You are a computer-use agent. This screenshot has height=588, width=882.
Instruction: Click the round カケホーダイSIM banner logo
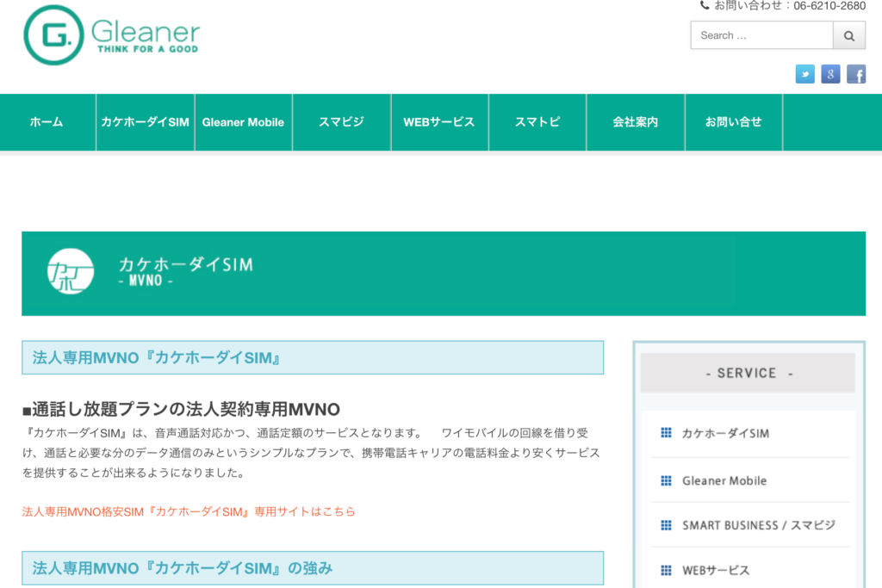coord(71,271)
